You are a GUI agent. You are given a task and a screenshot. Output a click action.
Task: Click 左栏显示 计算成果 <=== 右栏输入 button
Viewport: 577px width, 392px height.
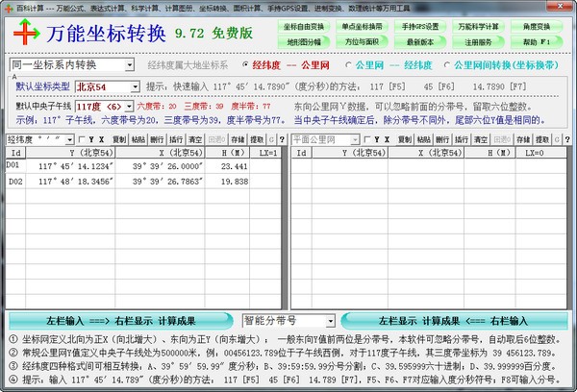point(455,321)
